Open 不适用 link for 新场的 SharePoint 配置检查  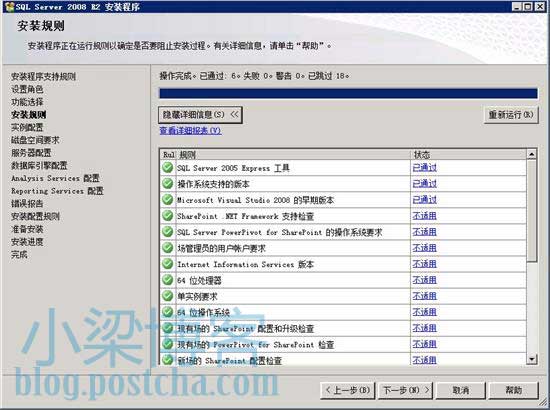pos(424,360)
